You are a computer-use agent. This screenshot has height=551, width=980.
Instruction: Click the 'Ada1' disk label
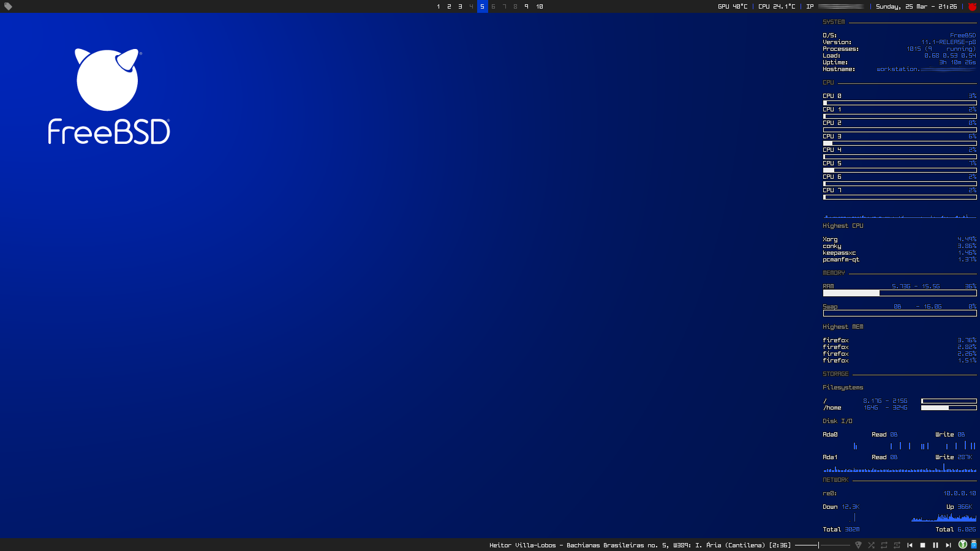click(830, 457)
